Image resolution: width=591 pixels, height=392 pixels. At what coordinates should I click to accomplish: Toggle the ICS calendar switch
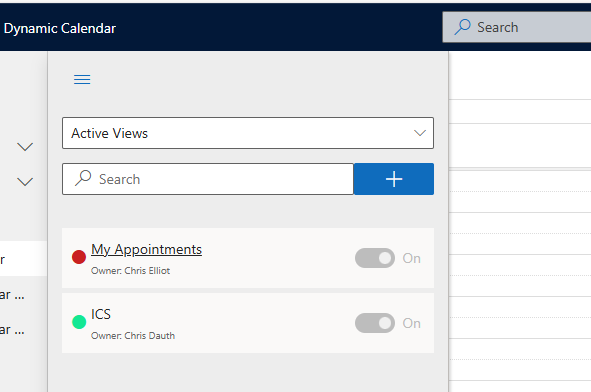[x=375, y=323]
